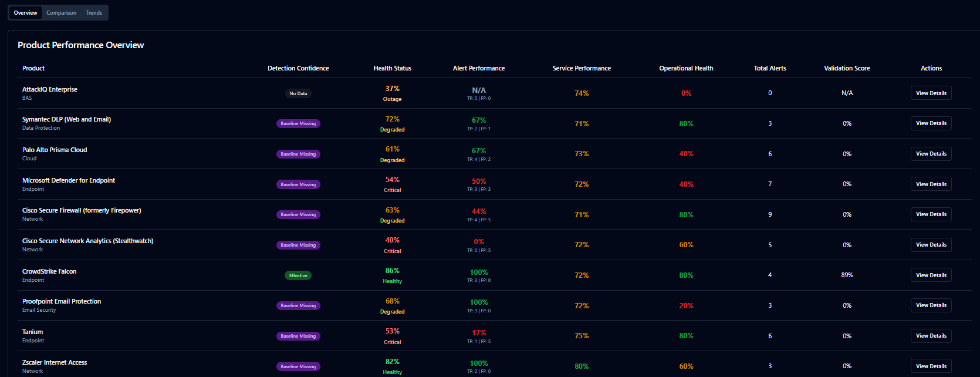Switch to the Overview tab
980x377 pixels.
click(25, 13)
